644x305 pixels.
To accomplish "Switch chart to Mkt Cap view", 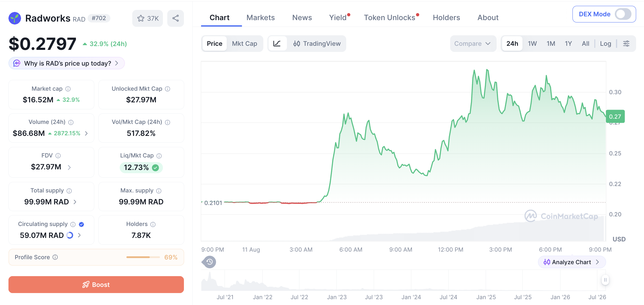I will point(244,44).
